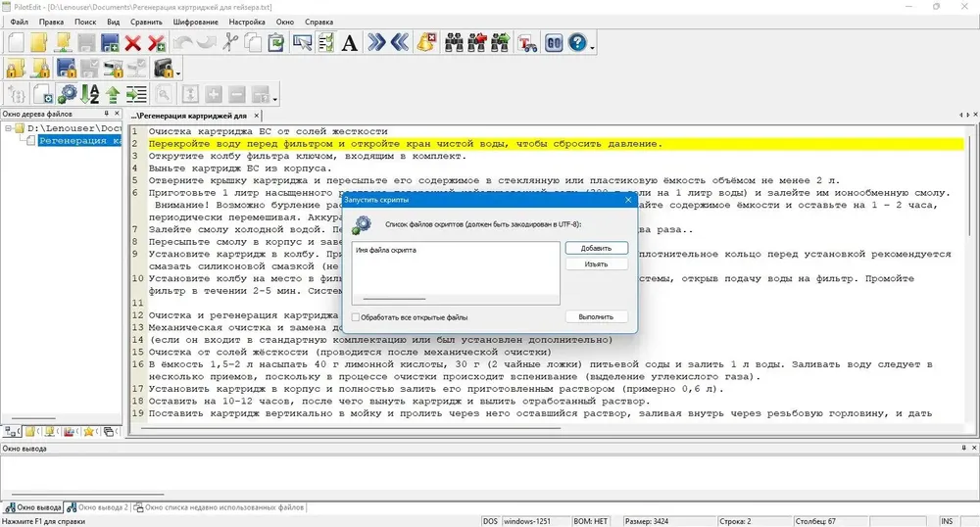Click DOS line ending status entry
Viewport: 980px width, 527px height.
(491, 521)
